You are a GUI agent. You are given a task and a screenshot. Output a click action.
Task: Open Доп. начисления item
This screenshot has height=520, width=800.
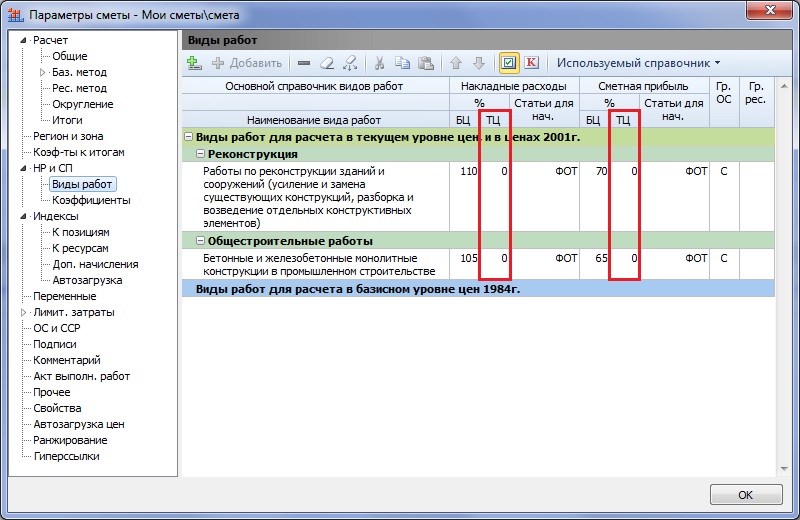click(x=95, y=264)
